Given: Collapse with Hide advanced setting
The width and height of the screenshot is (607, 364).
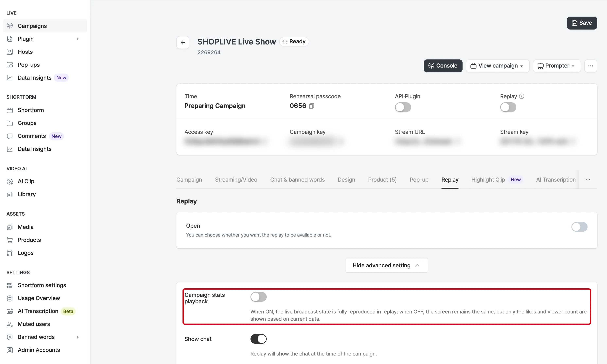Looking at the screenshot, I should tap(387, 265).
